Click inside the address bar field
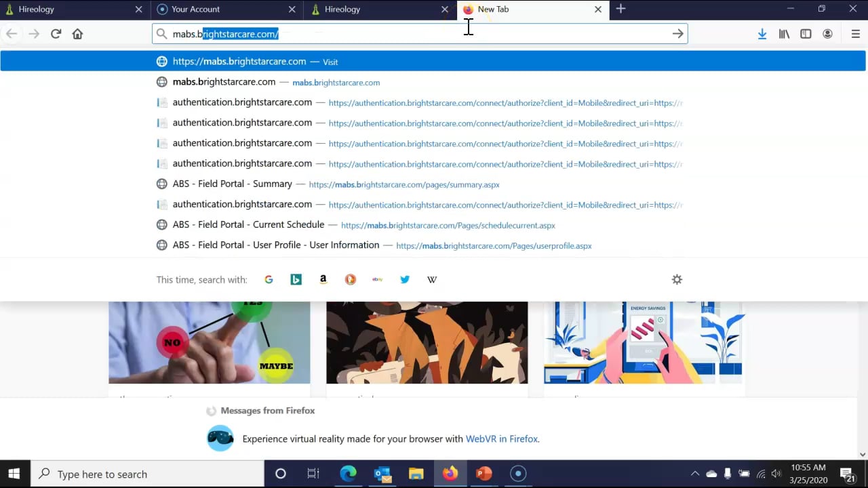 coord(420,34)
